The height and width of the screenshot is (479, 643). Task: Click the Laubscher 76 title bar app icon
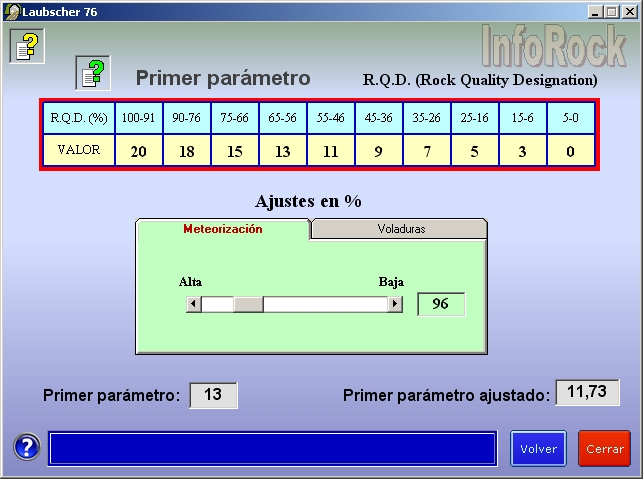click(11, 11)
